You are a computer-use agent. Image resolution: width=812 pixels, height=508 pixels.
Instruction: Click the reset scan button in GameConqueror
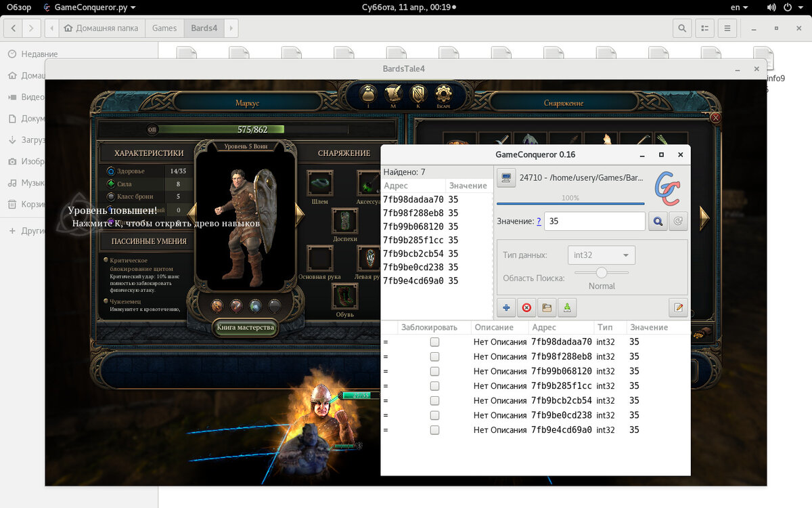[x=678, y=221]
